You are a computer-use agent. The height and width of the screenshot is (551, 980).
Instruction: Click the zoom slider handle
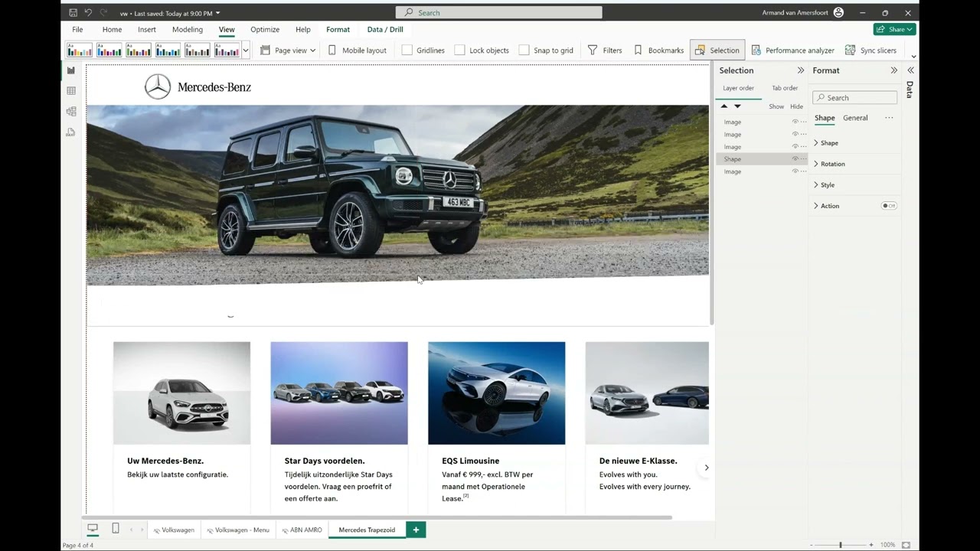click(x=840, y=545)
